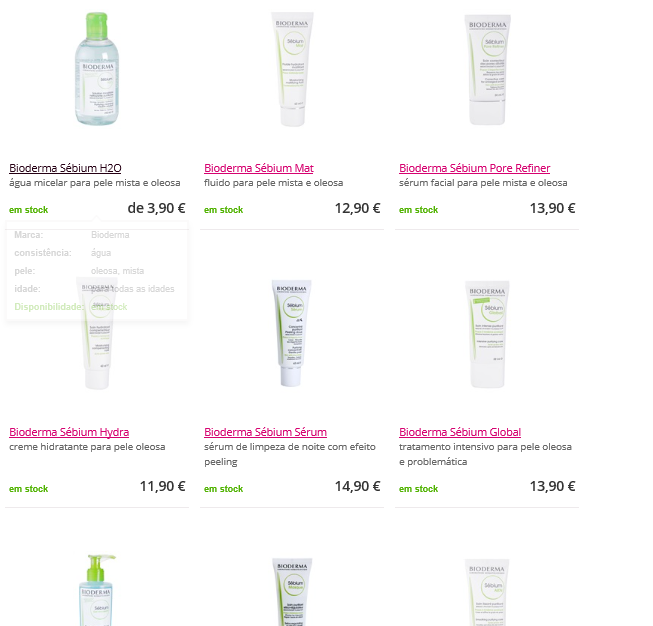Open the Bioderma Sébium Sérum link
653x626 pixels.
265,432
